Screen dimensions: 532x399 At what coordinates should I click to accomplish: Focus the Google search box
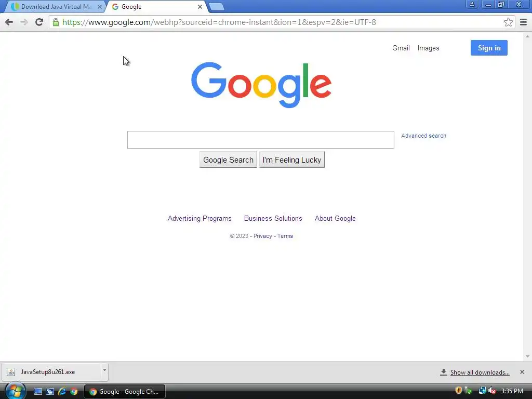(261, 140)
